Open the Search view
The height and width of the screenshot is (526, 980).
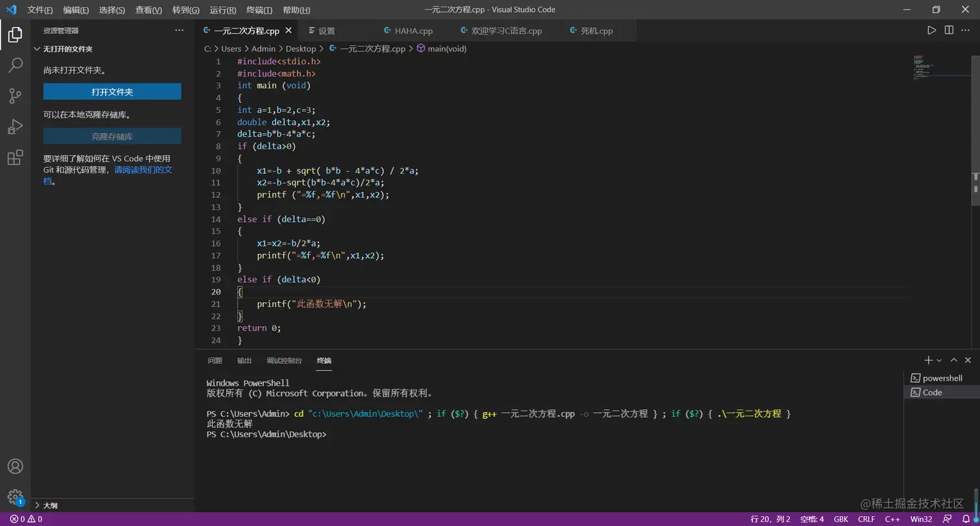[x=15, y=65]
